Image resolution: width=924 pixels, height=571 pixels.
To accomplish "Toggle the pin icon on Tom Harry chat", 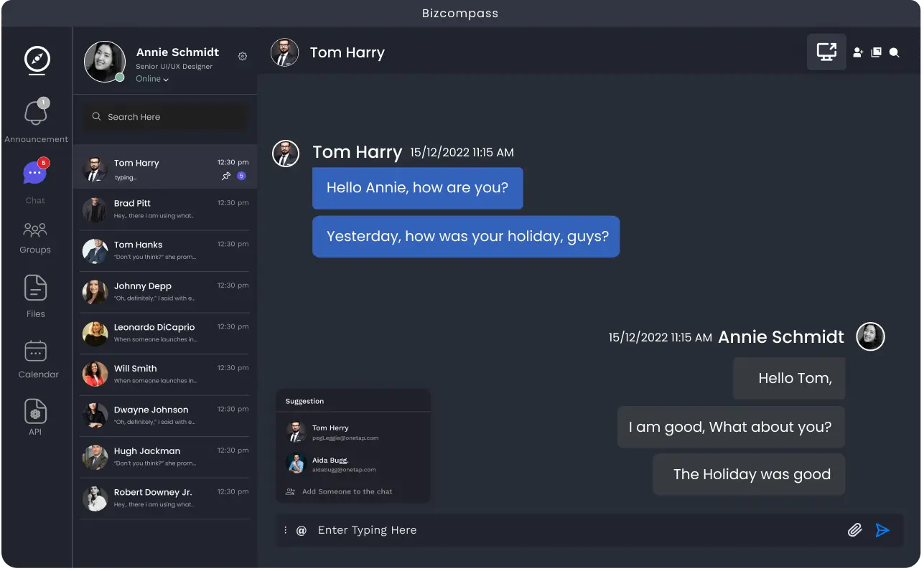I will [x=226, y=176].
